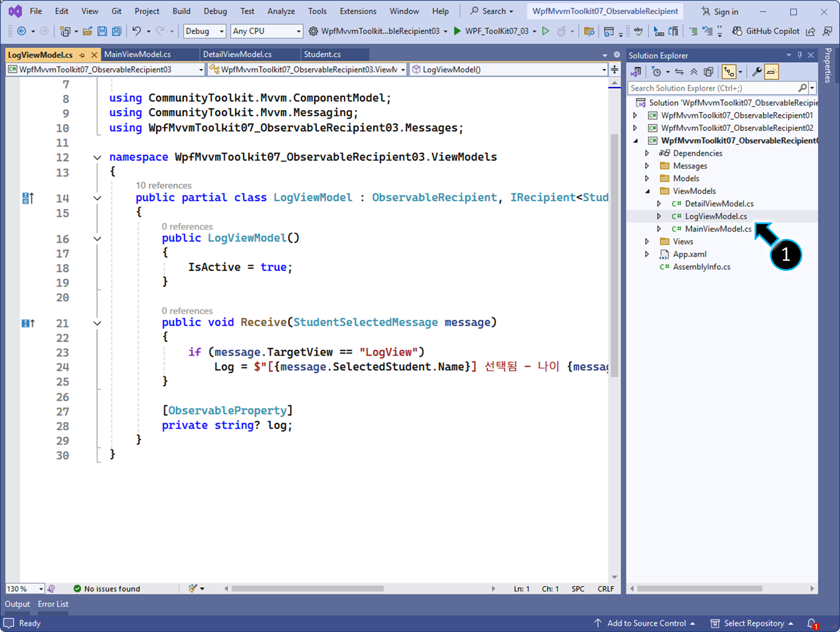Select App.xaml in Solution Explorer
Image resolution: width=840 pixels, height=632 pixels.
point(689,254)
